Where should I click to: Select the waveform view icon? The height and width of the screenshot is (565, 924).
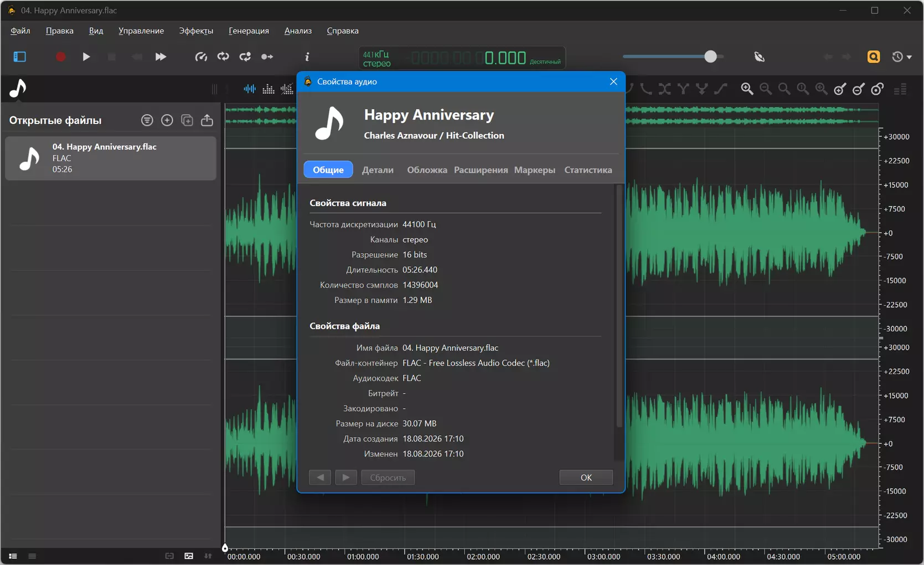pos(250,89)
